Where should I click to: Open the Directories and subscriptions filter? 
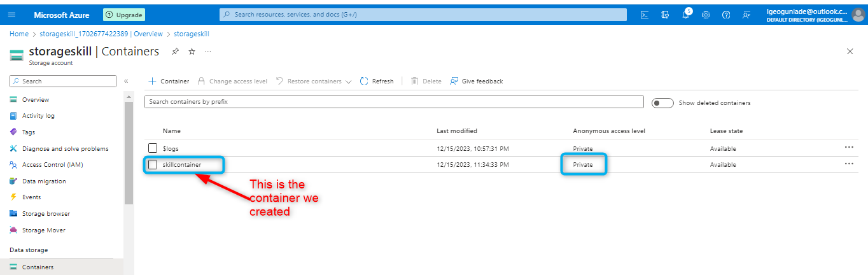[665, 15]
